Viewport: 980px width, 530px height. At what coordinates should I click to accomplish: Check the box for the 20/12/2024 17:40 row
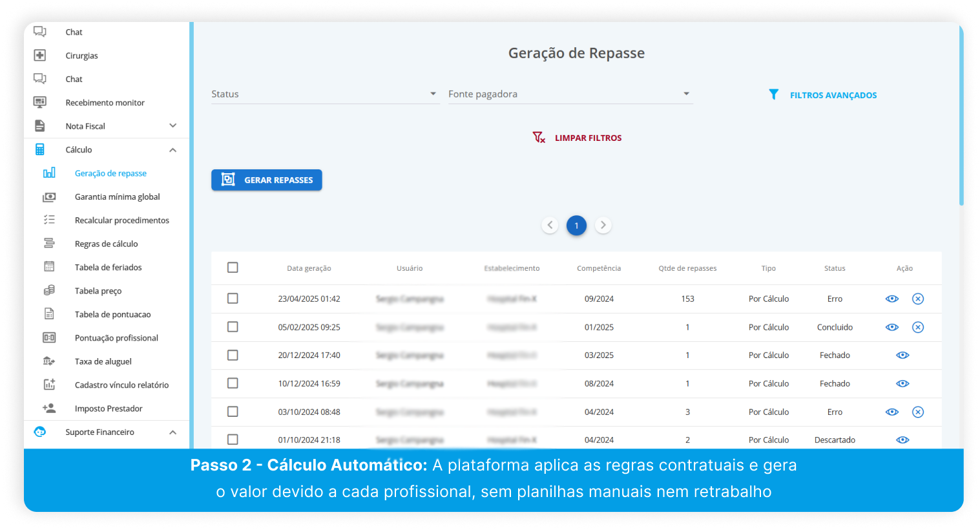pos(233,355)
